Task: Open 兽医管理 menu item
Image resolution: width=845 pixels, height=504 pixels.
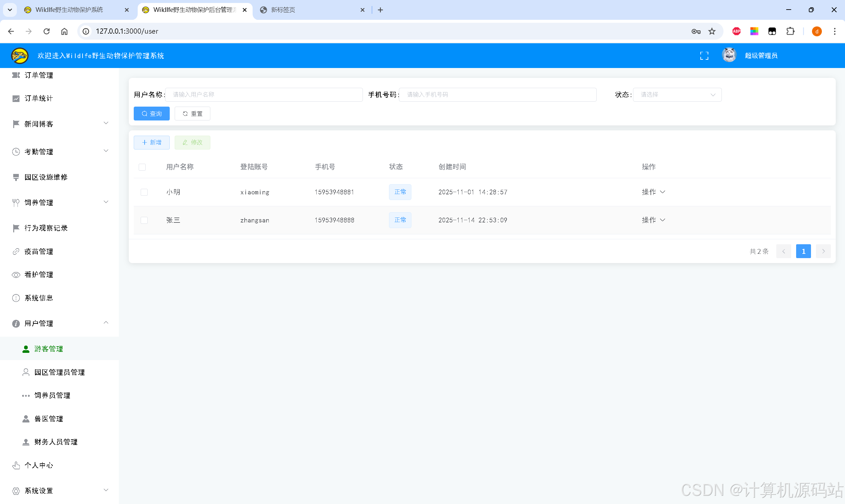Action: [59, 419]
